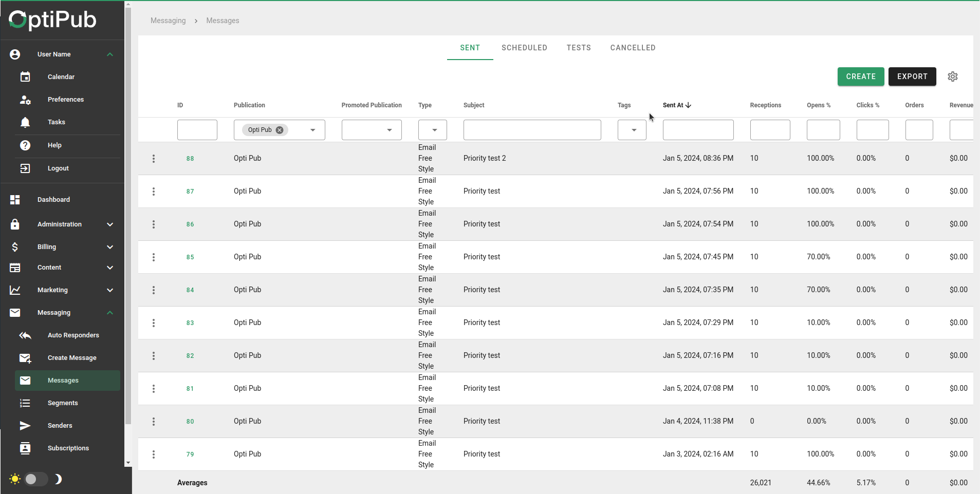Expand the Billing section
Screen dimensions: 980x494
(110, 247)
